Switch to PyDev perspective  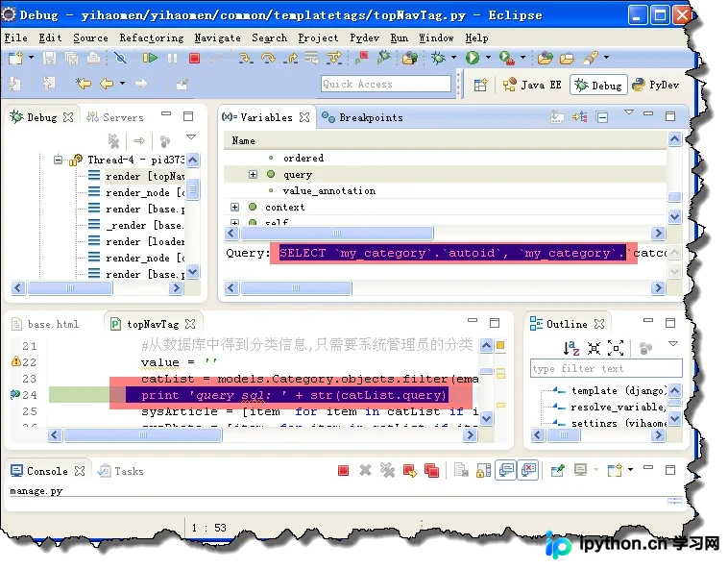tap(656, 85)
